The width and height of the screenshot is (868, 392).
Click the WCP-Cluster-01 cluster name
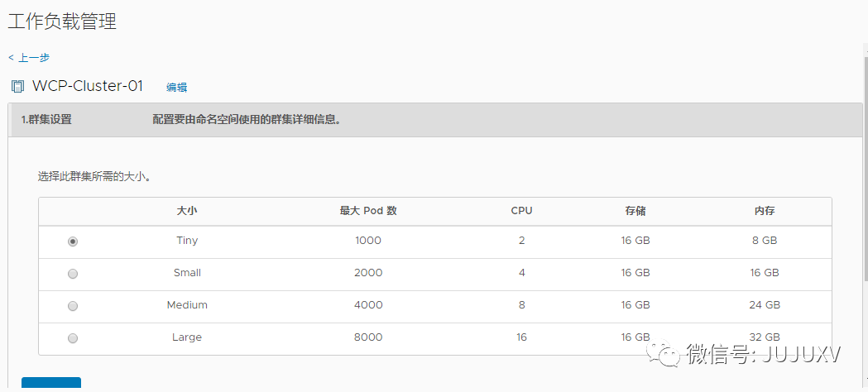coord(88,86)
